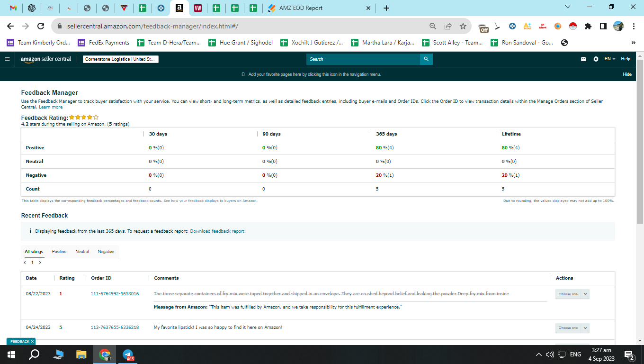644x364 pixels.
Task: Switch to the ChatGPT browser tab
Action: (32, 8)
